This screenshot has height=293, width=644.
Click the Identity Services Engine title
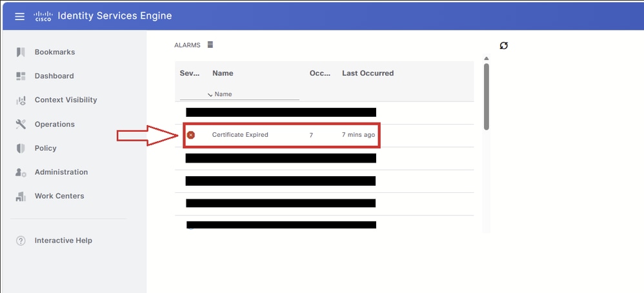coord(115,16)
